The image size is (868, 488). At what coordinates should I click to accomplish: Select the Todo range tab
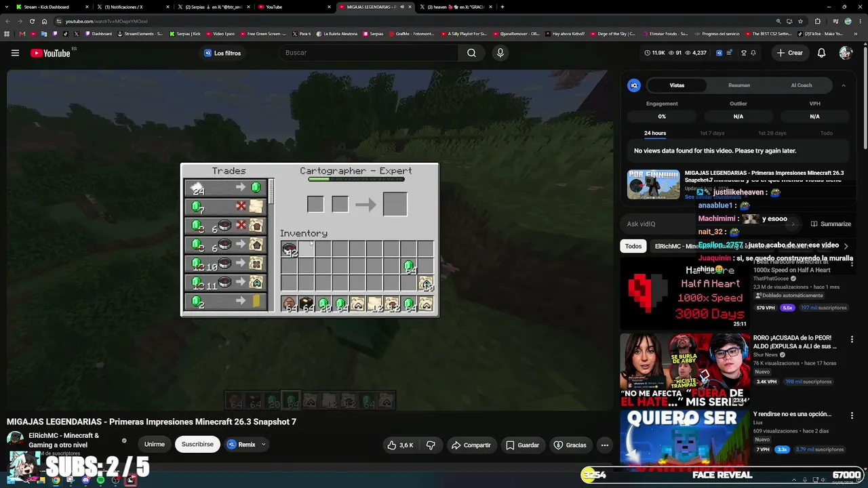826,134
